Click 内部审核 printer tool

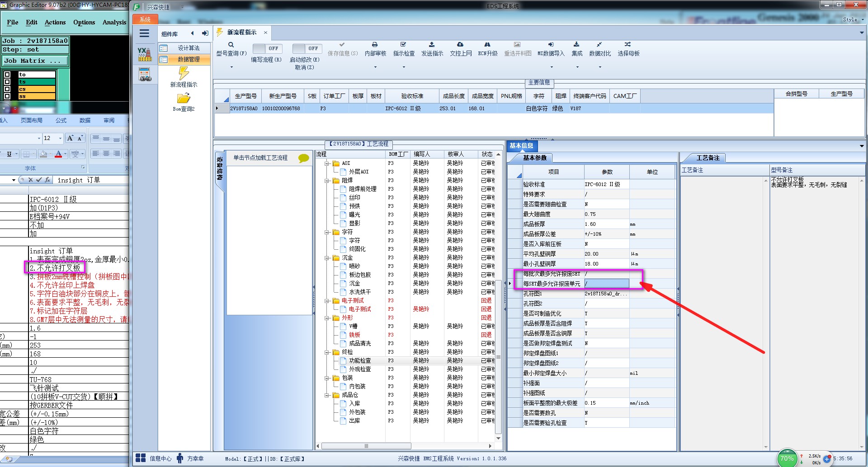pos(375,49)
